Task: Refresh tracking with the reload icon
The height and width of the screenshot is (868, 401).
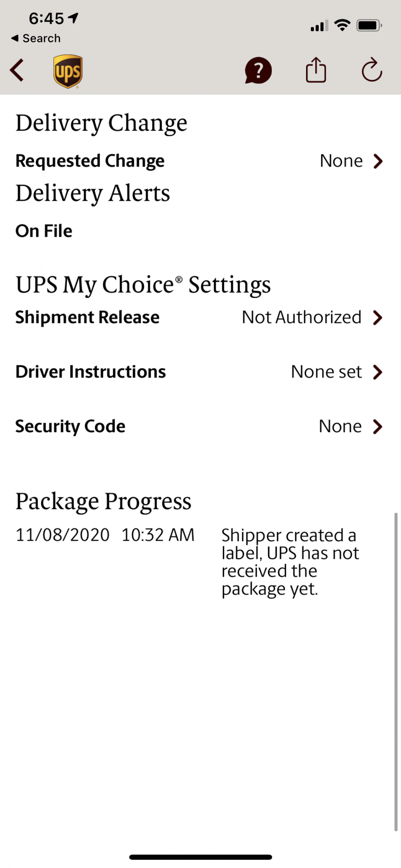Action: 372,70
